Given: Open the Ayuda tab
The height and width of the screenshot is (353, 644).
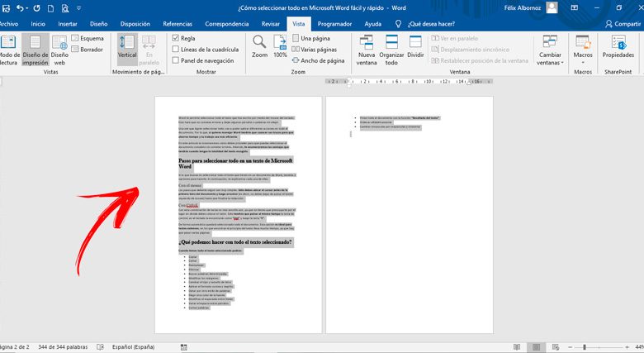Looking at the screenshot, I should click(373, 24).
